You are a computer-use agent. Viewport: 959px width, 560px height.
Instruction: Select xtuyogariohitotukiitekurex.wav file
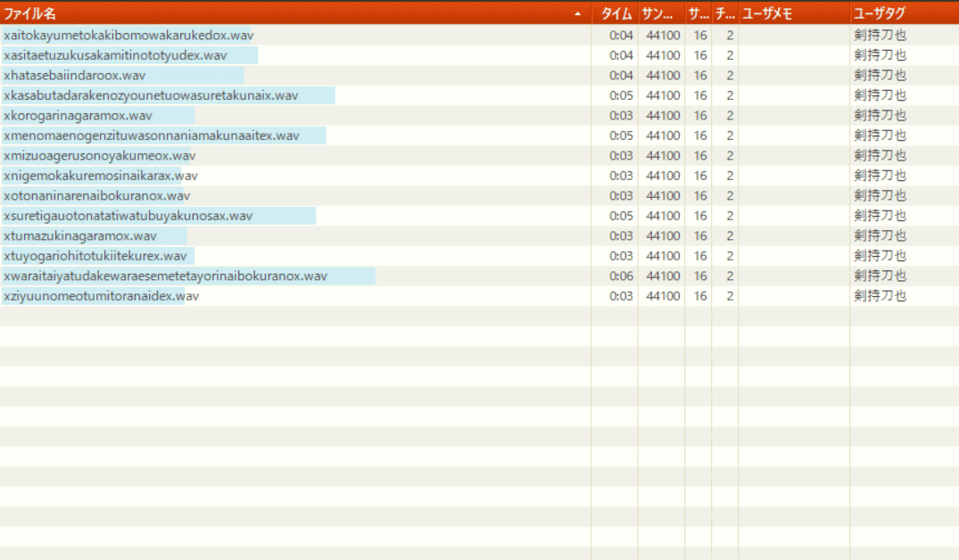[95, 256]
